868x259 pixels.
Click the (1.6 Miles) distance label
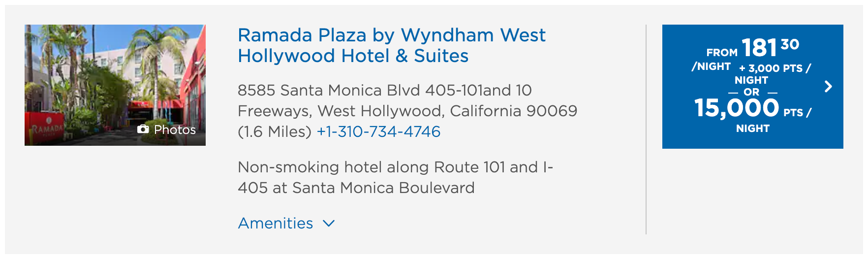click(275, 131)
